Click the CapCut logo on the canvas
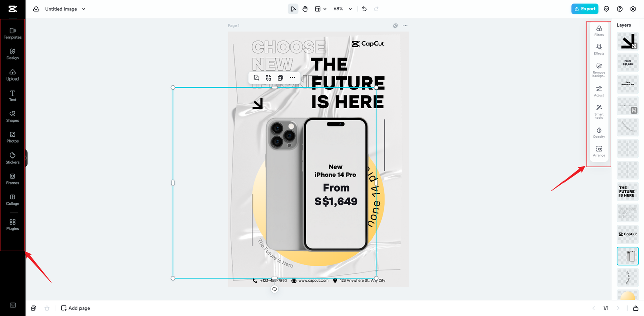Image resolution: width=644 pixels, height=316 pixels. 368,44
